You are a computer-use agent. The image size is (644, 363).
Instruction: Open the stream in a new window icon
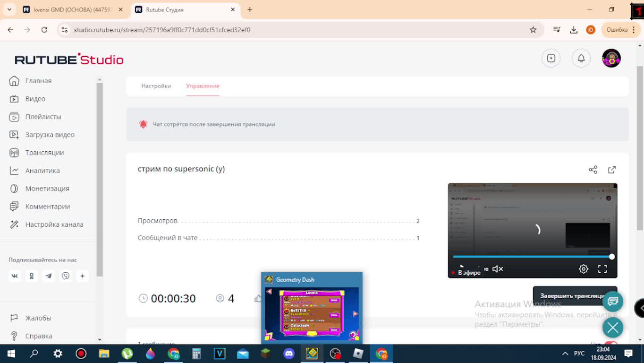click(x=612, y=170)
